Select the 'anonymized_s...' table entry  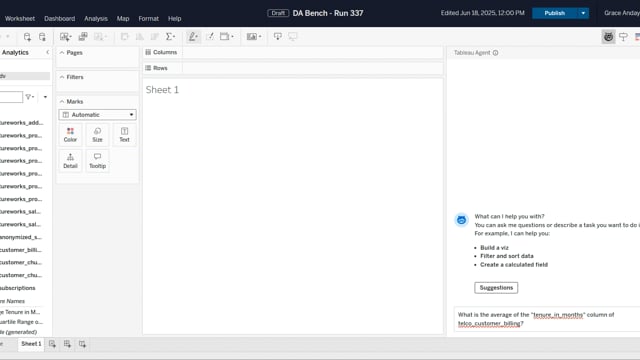(21, 237)
